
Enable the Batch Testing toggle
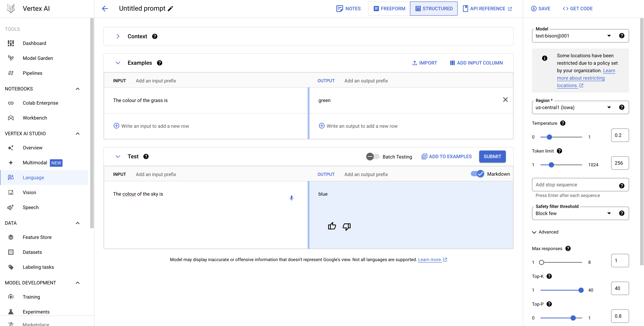[373, 157]
